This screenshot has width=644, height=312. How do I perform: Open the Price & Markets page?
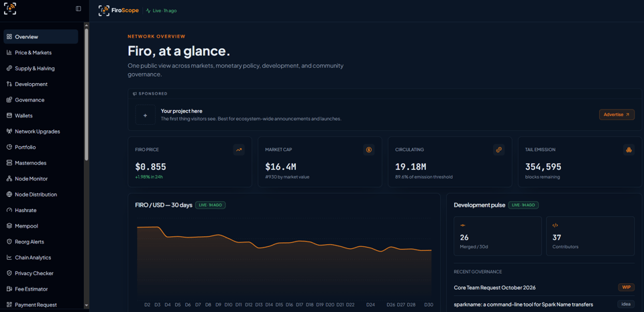click(41, 52)
